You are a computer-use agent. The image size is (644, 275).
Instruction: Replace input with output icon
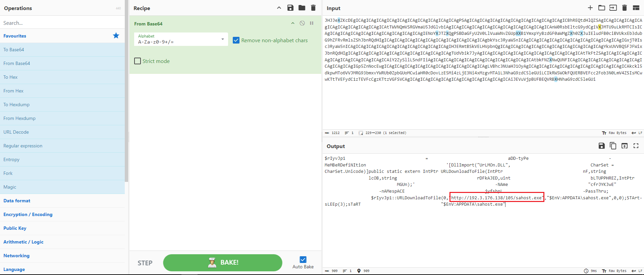tap(625, 146)
